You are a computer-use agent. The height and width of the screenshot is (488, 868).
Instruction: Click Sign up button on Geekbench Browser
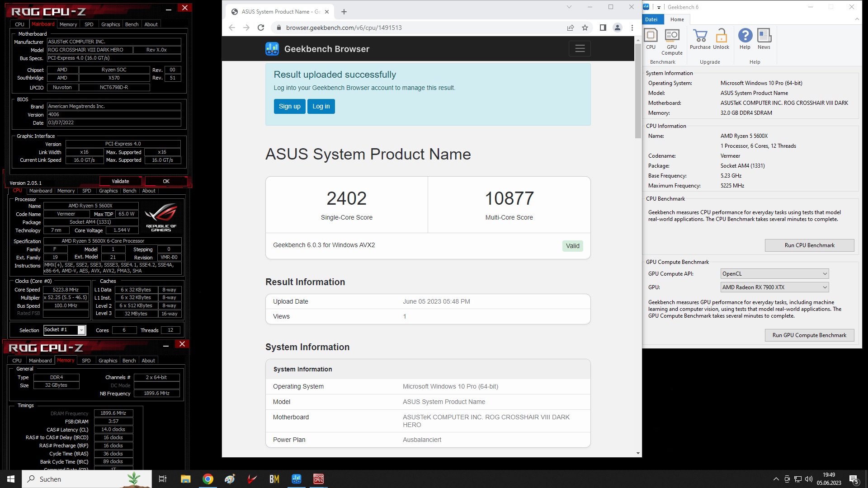click(x=289, y=106)
